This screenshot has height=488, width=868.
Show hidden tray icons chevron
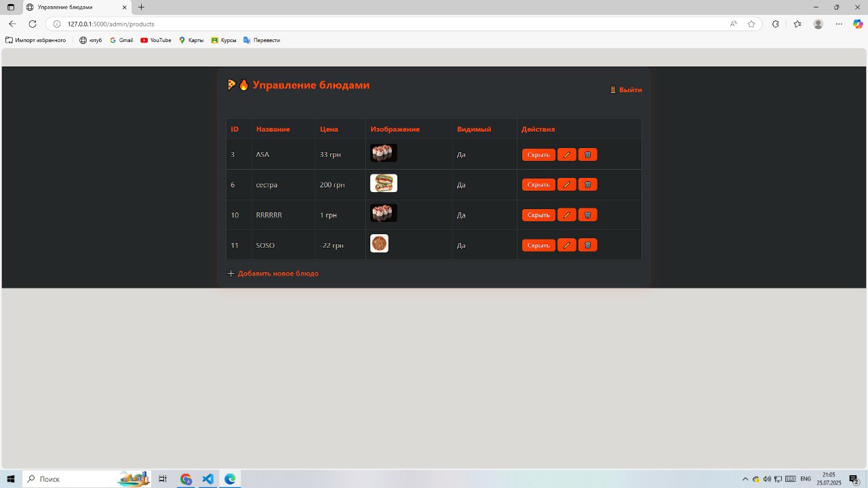click(745, 479)
